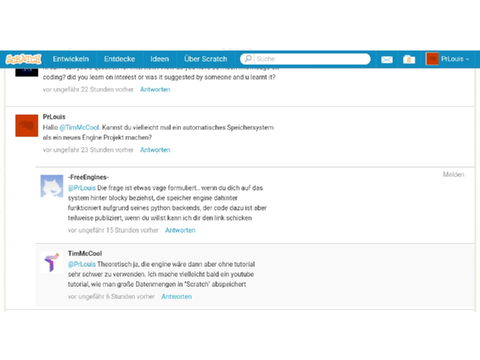This screenshot has height=360, width=480.
Task: Open the Entdecke menu item
Action: [120, 59]
